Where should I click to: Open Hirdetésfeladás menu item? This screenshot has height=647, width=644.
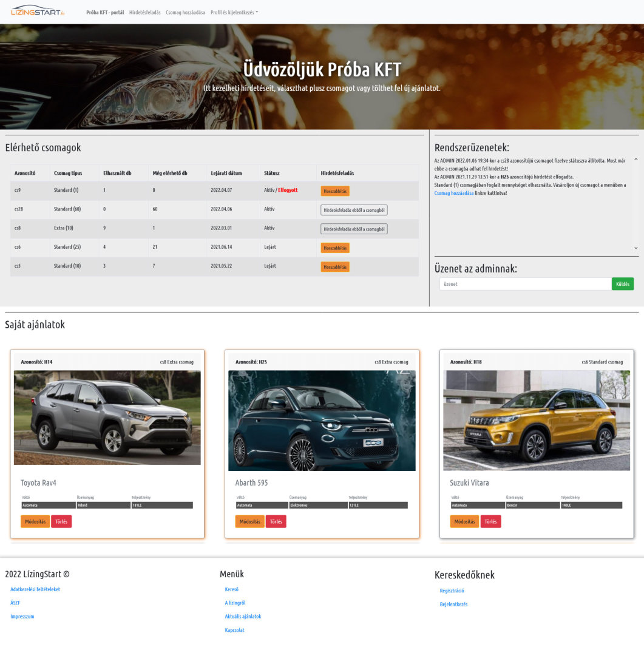(x=144, y=12)
